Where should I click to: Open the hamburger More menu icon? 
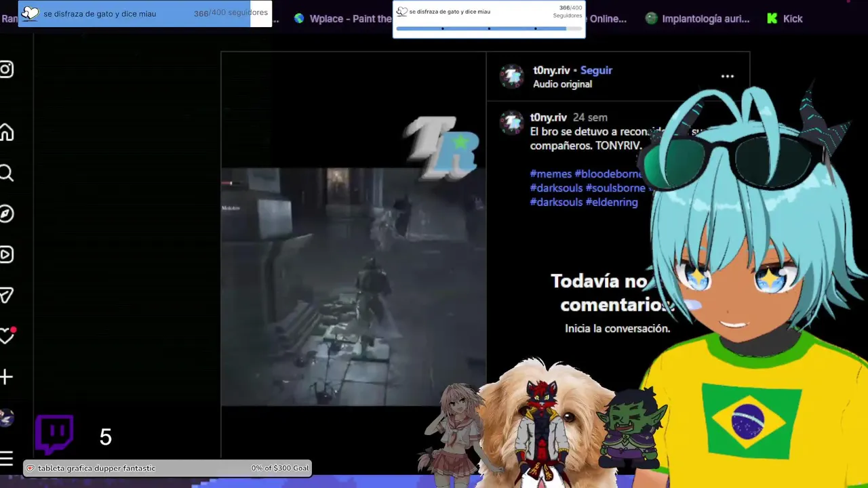click(x=6, y=459)
